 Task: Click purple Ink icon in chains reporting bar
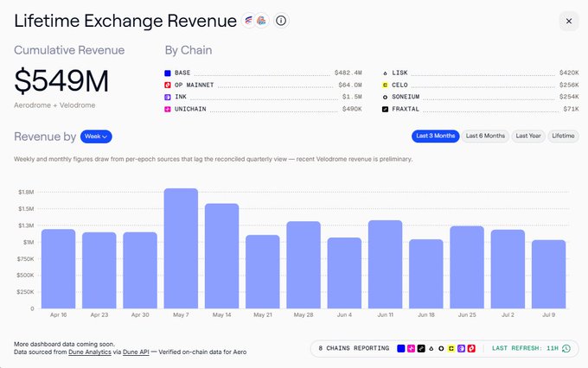pos(461,348)
